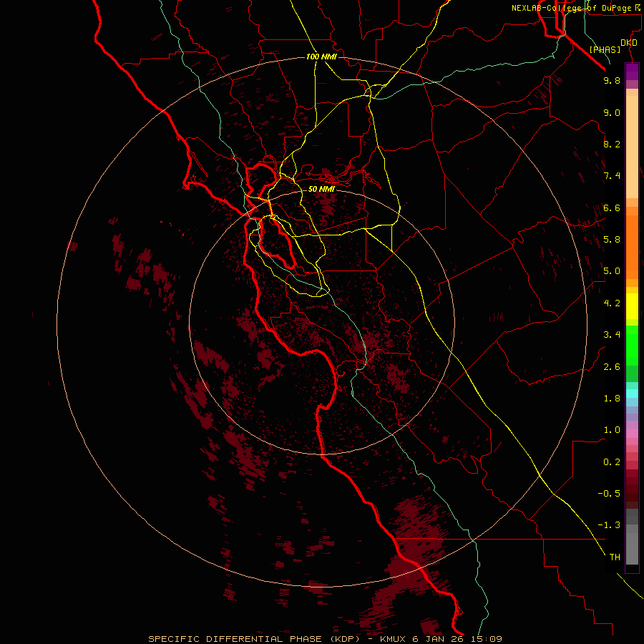Click the DKD label above the color scale
This screenshot has width=644, height=644.
pyautogui.click(x=628, y=43)
